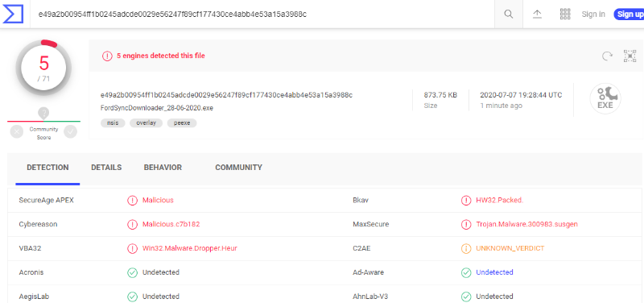Click the peexe tag

tap(182, 123)
